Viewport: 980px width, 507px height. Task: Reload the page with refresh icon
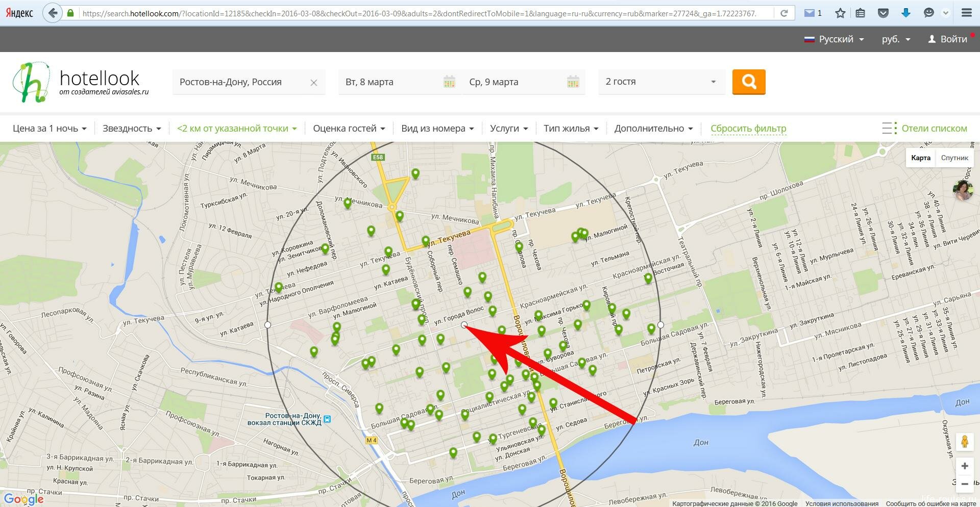tap(784, 13)
